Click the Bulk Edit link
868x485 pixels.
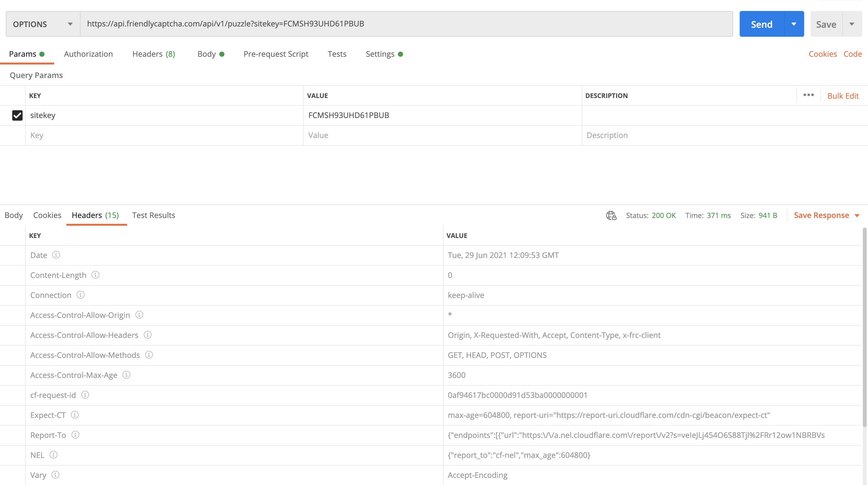[843, 96]
